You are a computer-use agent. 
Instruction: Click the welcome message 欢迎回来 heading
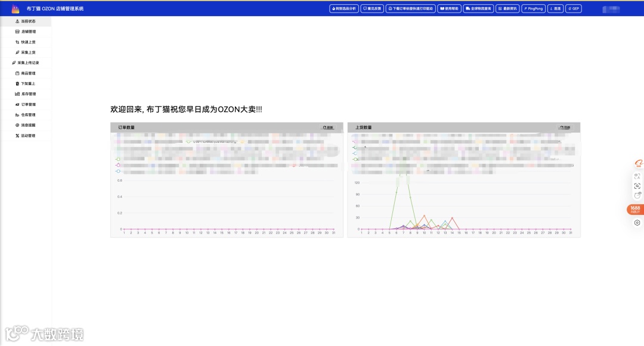point(186,110)
